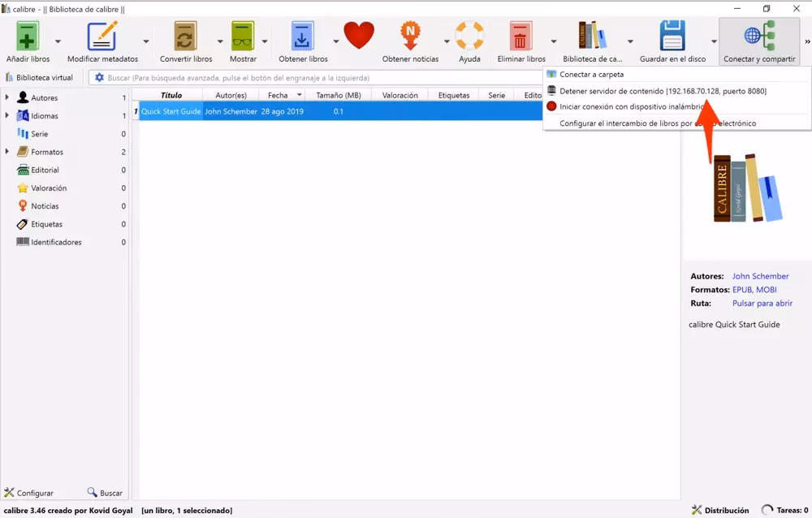Click the Mostrar glasses icon
The image size is (812, 518).
tap(243, 37)
